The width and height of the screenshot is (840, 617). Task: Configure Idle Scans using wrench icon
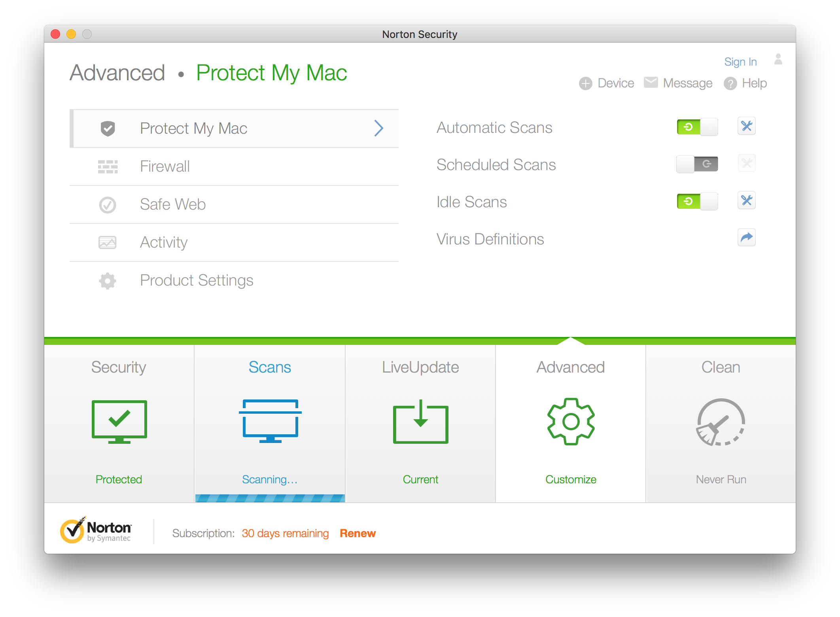(x=747, y=201)
